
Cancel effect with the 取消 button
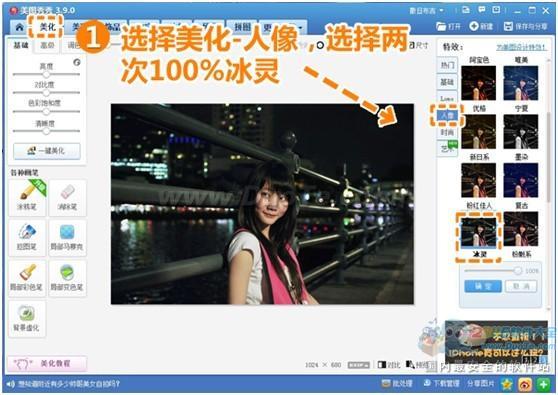click(x=521, y=286)
